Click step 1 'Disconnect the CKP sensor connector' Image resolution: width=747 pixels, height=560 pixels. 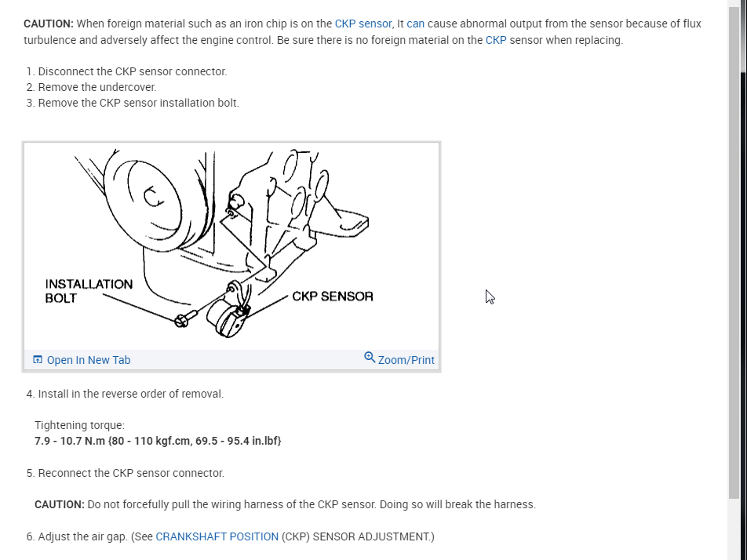[132, 71]
